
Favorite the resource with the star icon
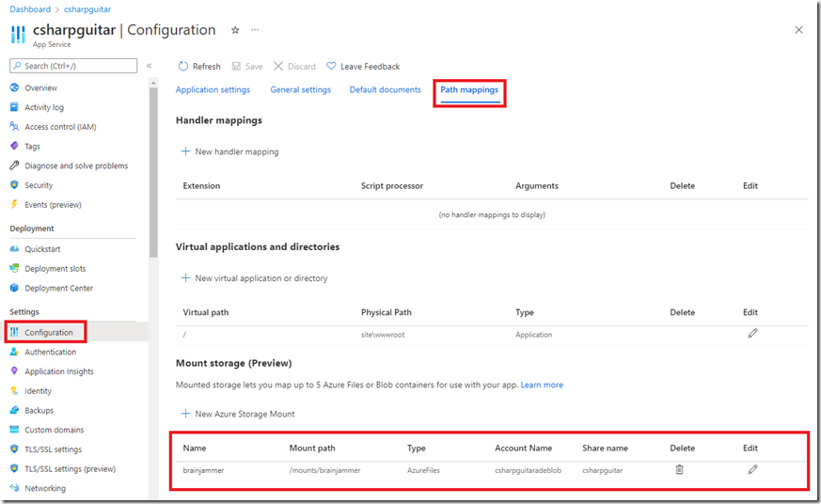234,30
